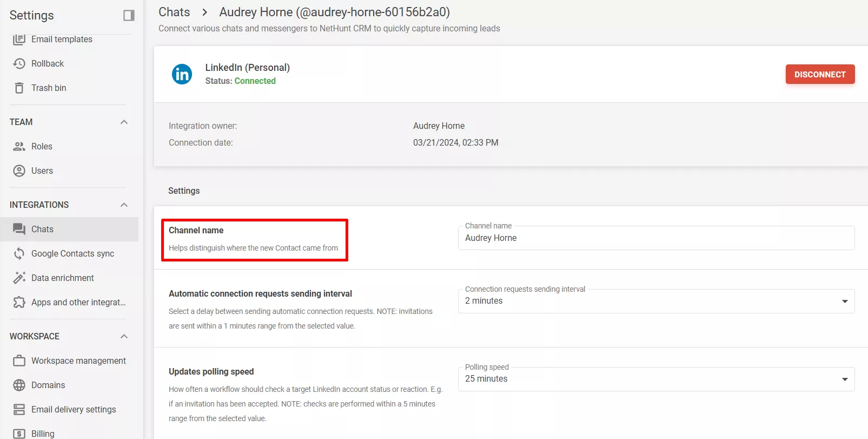Click the Workspace management briefcase icon

point(19,361)
